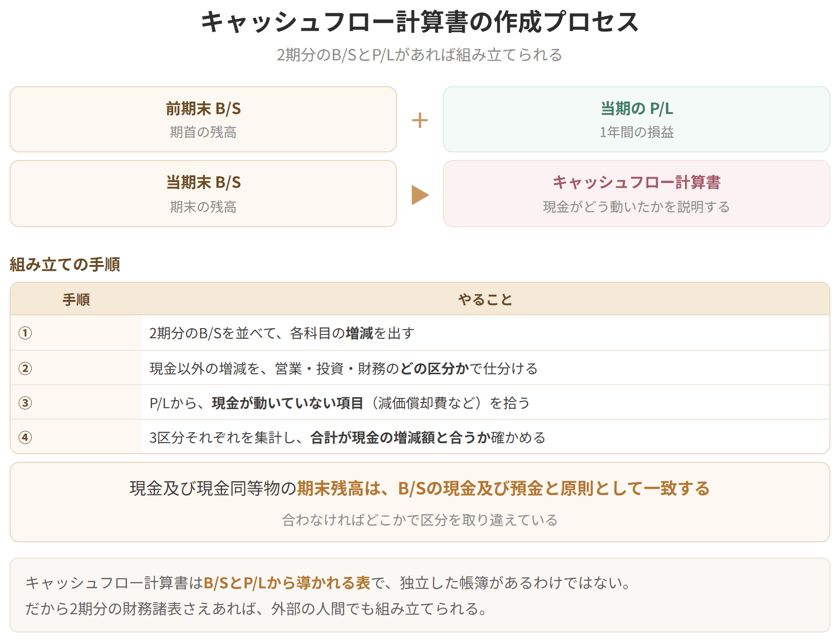The height and width of the screenshot is (642, 840).
Task: Click row text 合計が現金の増減額と合うか
Action: click(x=400, y=437)
